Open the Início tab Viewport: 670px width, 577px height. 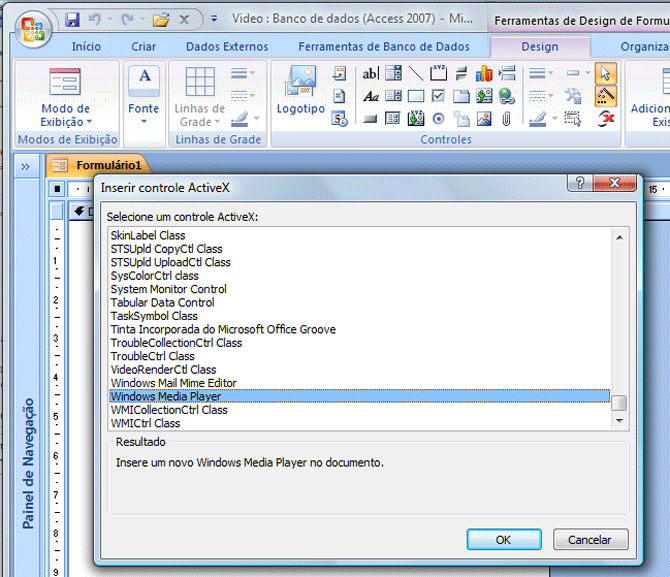click(86, 46)
